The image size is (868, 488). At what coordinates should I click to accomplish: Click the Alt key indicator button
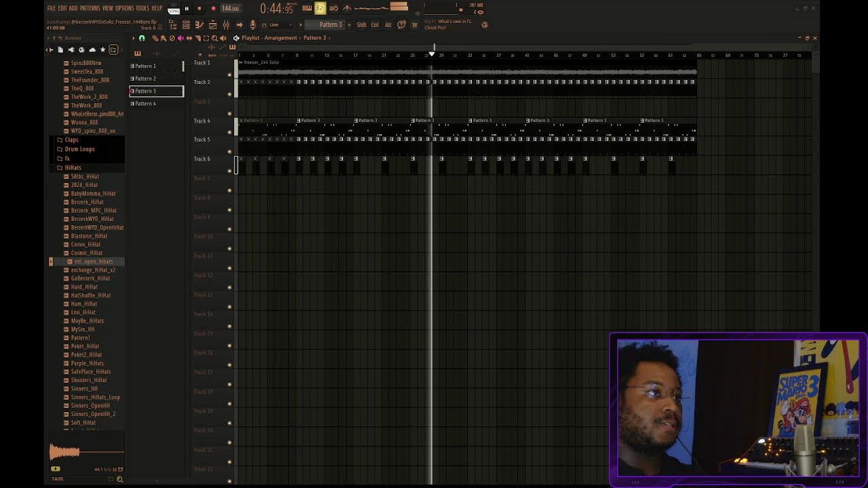[389, 25]
